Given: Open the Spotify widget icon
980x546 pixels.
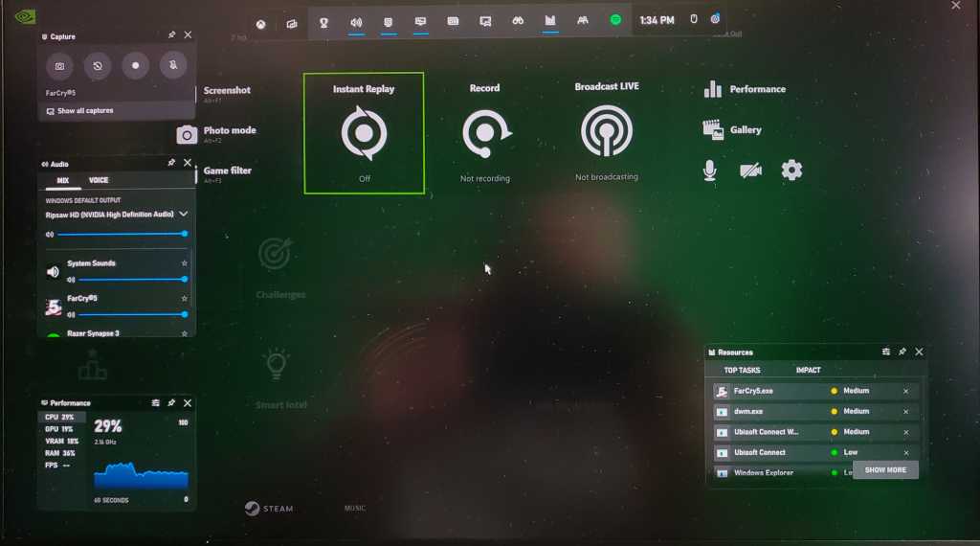Looking at the screenshot, I should (615, 20).
